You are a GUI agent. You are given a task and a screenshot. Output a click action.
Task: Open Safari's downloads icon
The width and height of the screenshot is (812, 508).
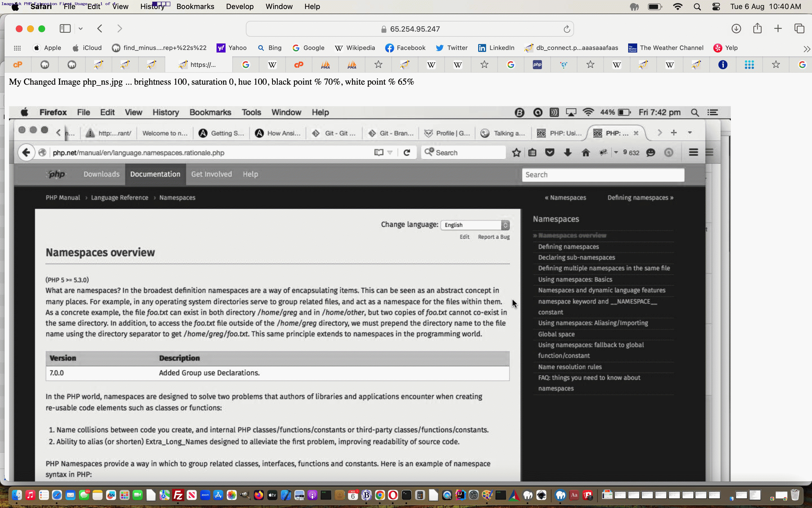point(736,29)
